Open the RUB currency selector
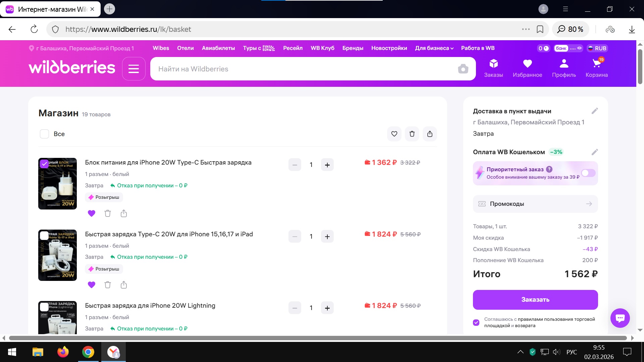This screenshot has width=644, height=362. (597, 48)
